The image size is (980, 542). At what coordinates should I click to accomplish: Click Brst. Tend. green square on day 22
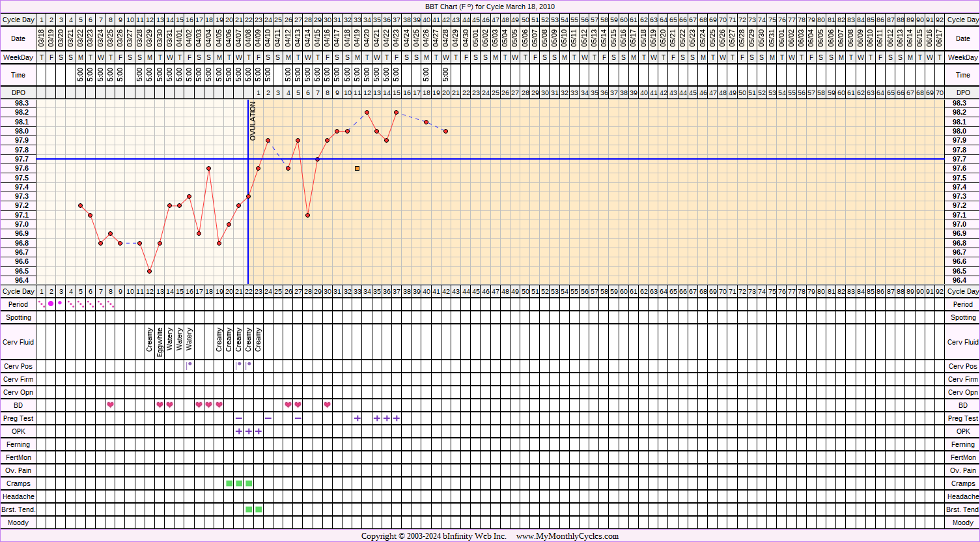tap(249, 509)
